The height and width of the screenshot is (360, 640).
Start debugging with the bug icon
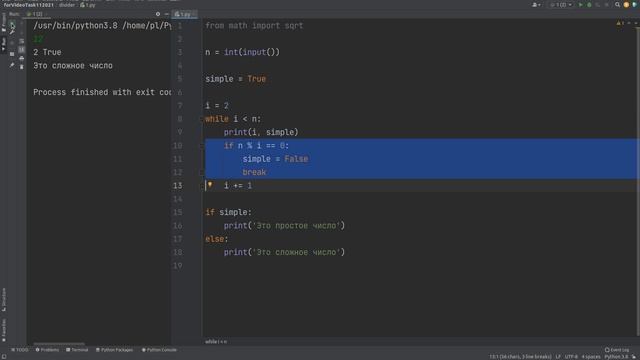[589, 4]
